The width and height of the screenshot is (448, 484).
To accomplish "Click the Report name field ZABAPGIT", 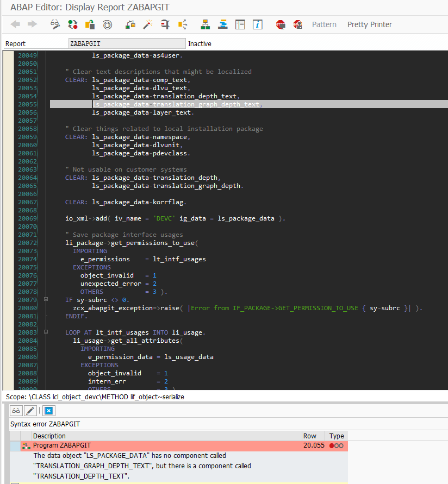I will [127, 43].
